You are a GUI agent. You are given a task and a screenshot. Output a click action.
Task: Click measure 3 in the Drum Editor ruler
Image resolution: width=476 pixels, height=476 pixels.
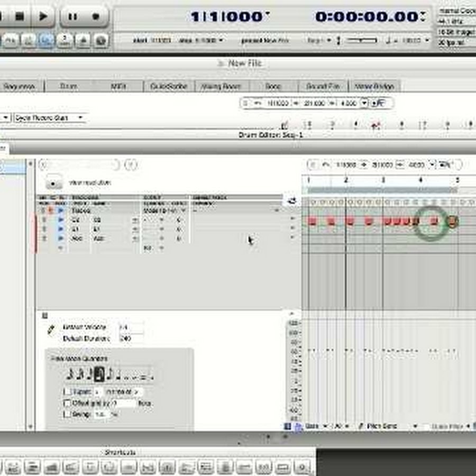pos(383,180)
